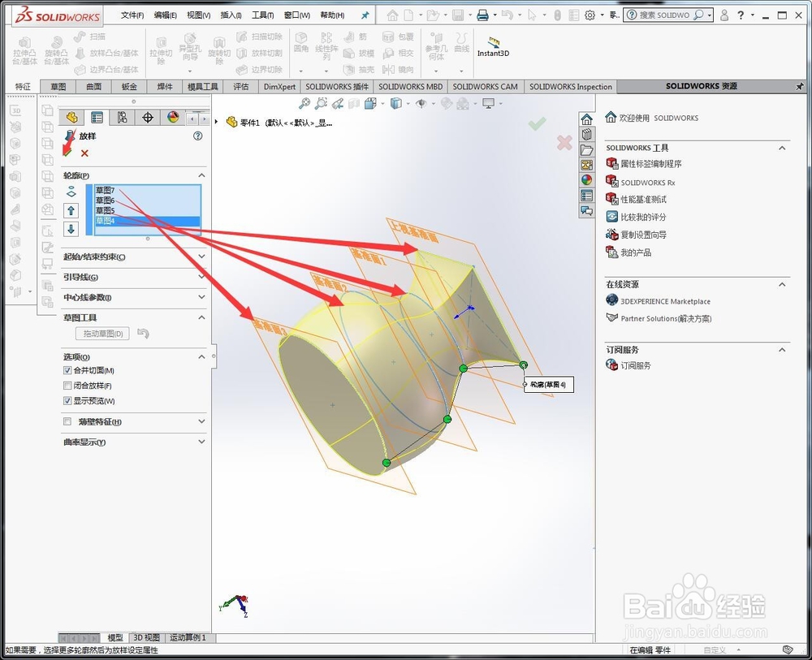The height and width of the screenshot is (660, 812).
Task: Open the Appearances task pane color ball
Action: point(586,179)
